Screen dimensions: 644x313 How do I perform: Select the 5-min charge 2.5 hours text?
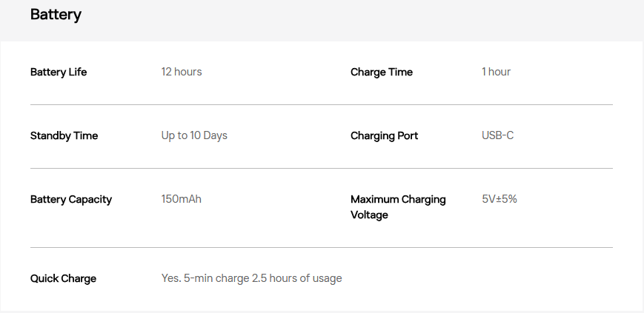pyautogui.click(x=251, y=278)
